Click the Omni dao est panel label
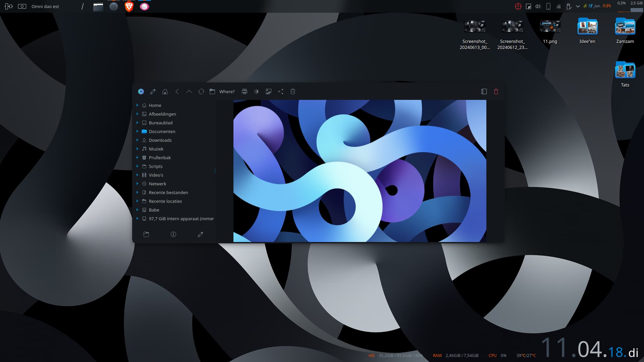Image resolution: width=644 pixels, height=362 pixels. [45, 6]
